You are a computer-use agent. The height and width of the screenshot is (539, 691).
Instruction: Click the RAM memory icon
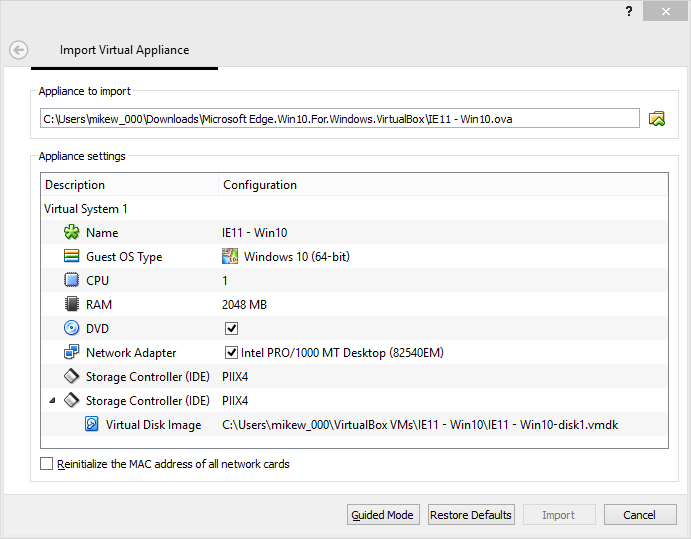71,304
